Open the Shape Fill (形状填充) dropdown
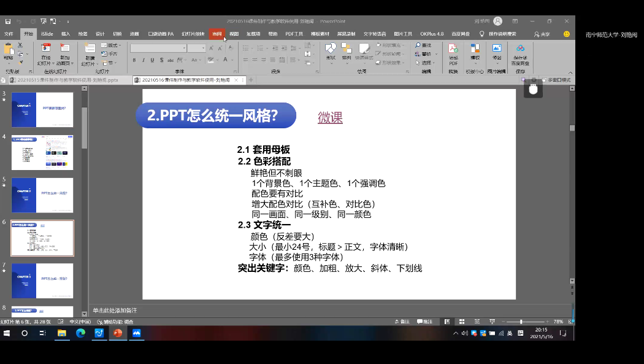Image resolution: width=644 pixels, height=364 pixels. [x=390, y=45]
